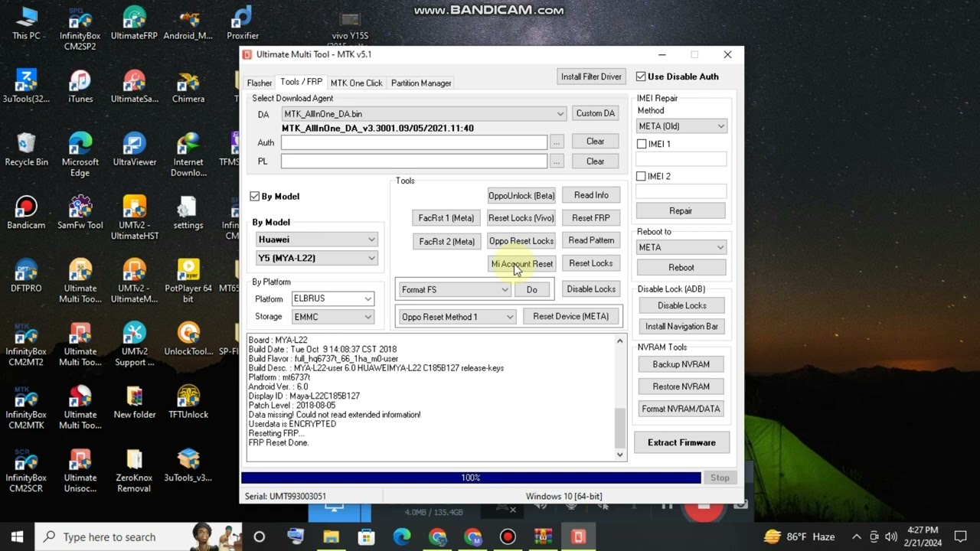The width and height of the screenshot is (980, 551).
Task: Open the New folder desktop icon
Action: click(x=134, y=402)
